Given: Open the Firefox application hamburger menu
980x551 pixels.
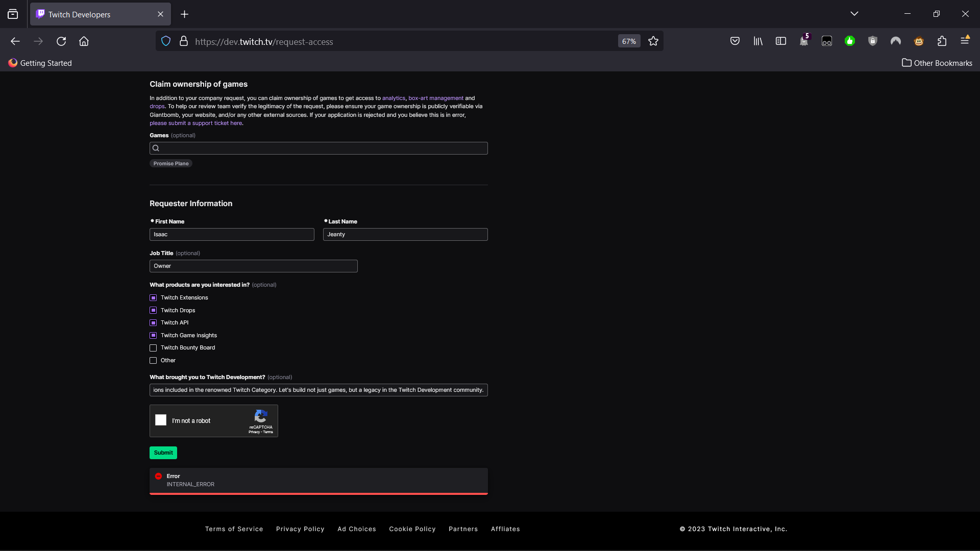Looking at the screenshot, I should (965, 41).
